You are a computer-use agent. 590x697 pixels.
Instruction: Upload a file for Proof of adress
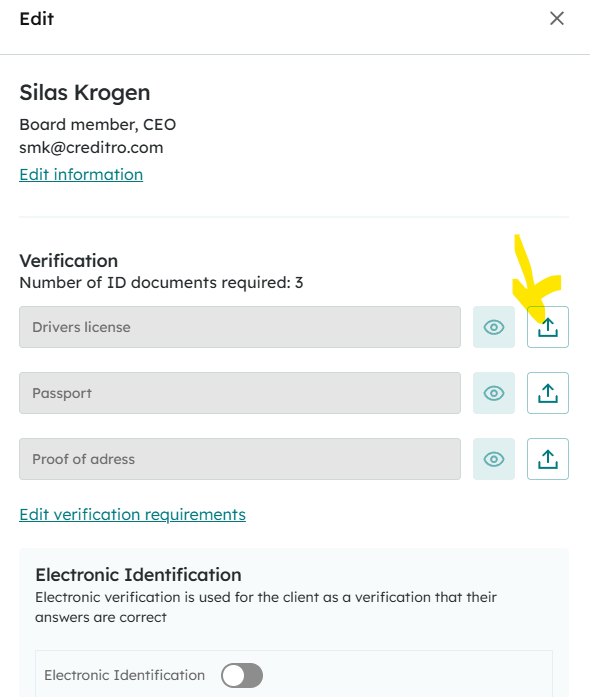click(x=548, y=459)
